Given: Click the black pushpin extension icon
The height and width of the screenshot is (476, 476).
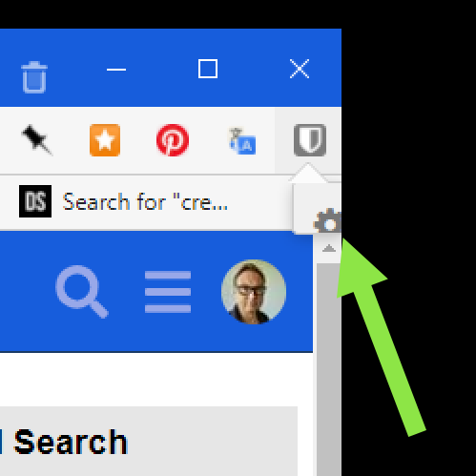Looking at the screenshot, I should tap(36, 140).
